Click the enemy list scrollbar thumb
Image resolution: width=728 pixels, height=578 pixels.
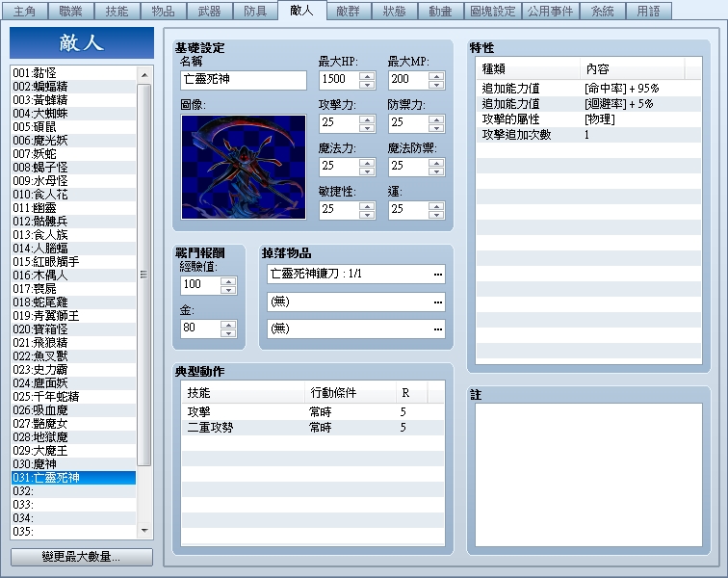pos(144,275)
